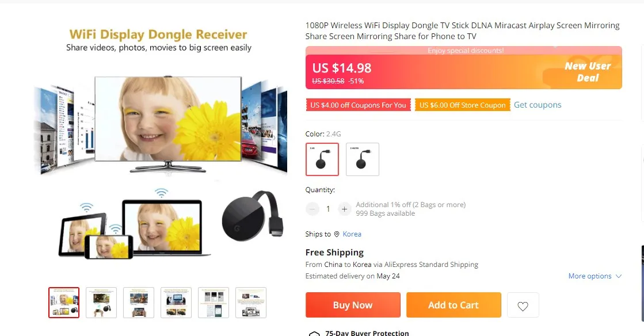Click the quantity input field

click(x=328, y=209)
